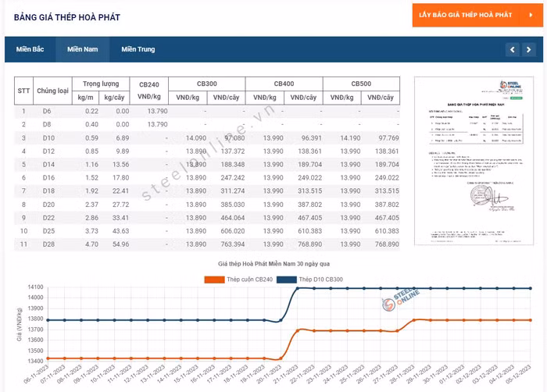Select the D14 row label

[48, 165]
